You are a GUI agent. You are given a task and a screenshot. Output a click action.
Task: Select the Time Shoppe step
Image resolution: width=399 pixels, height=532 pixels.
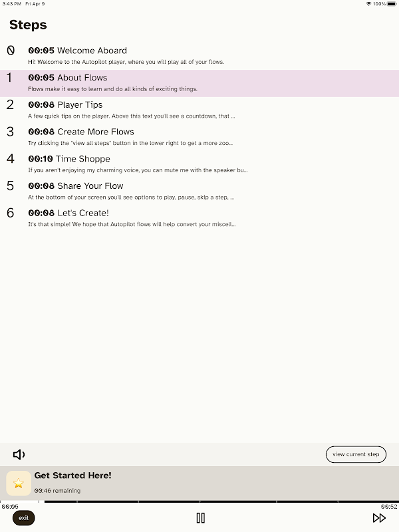[x=199, y=164]
